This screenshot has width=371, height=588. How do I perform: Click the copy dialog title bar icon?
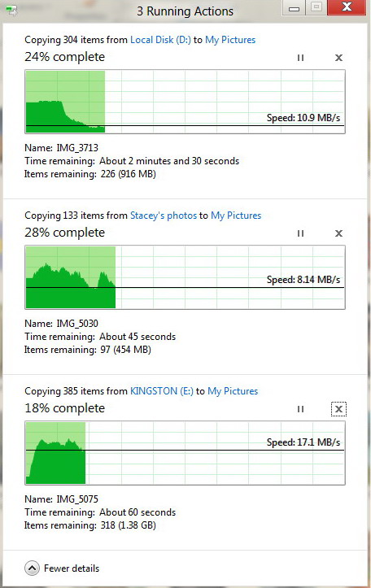[x=11, y=11]
